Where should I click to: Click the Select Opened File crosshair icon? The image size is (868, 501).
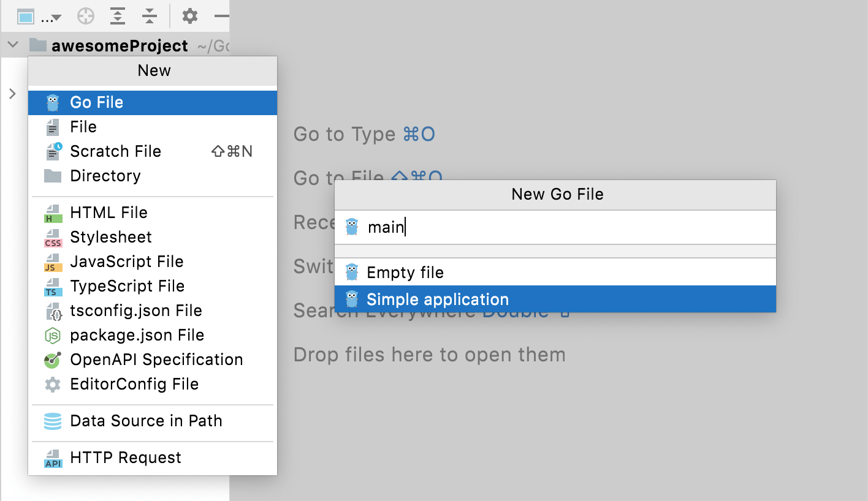click(85, 16)
